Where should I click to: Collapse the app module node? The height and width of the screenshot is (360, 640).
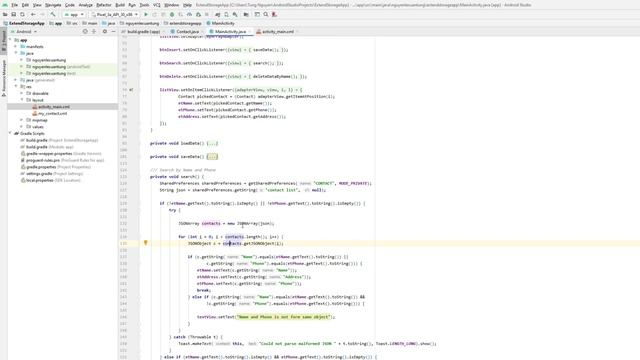[x=10, y=40]
